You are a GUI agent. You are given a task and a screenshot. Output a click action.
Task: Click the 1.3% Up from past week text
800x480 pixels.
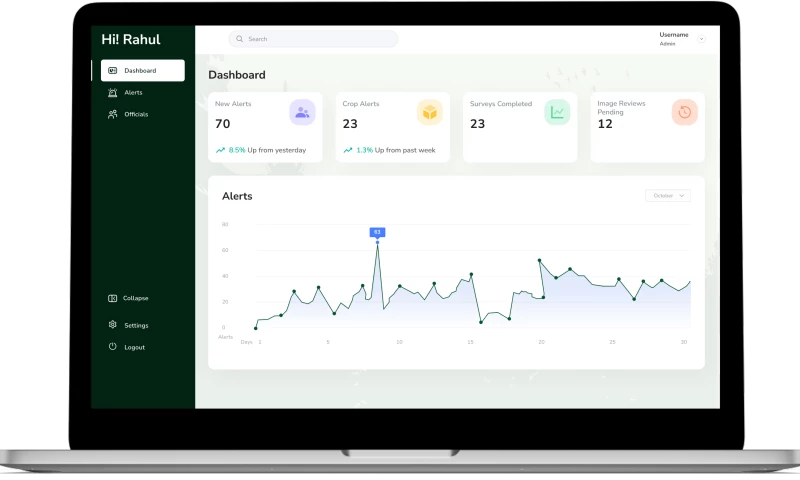(396, 150)
